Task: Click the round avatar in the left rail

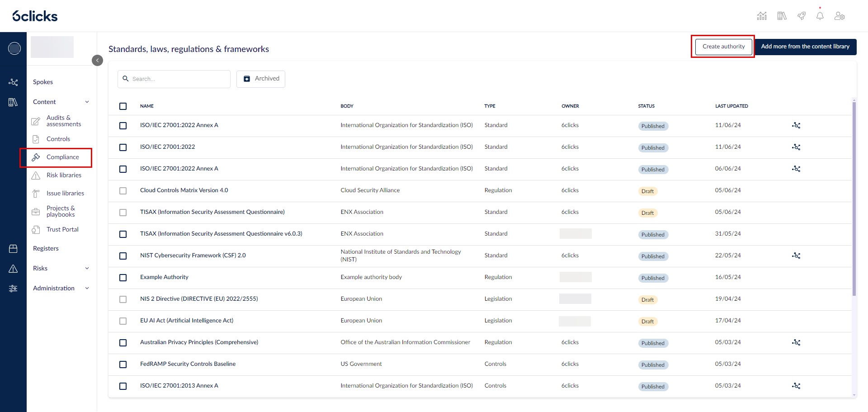Action: (14, 48)
